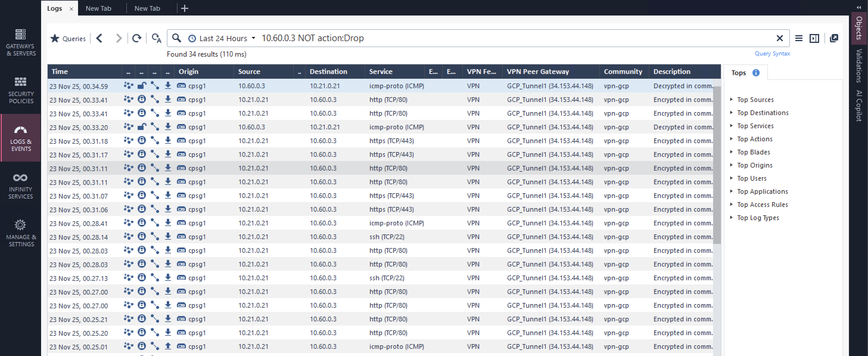Expand Top Access Rules list
Image resolution: width=868 pixels, height=356 pixels.
tap(762, 204)
